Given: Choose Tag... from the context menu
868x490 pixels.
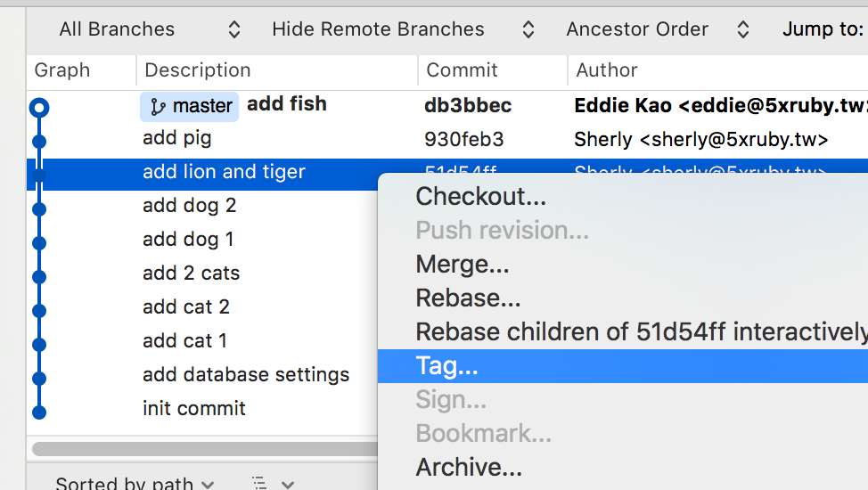Looking at the screenshot, I should tap(447, 366).
